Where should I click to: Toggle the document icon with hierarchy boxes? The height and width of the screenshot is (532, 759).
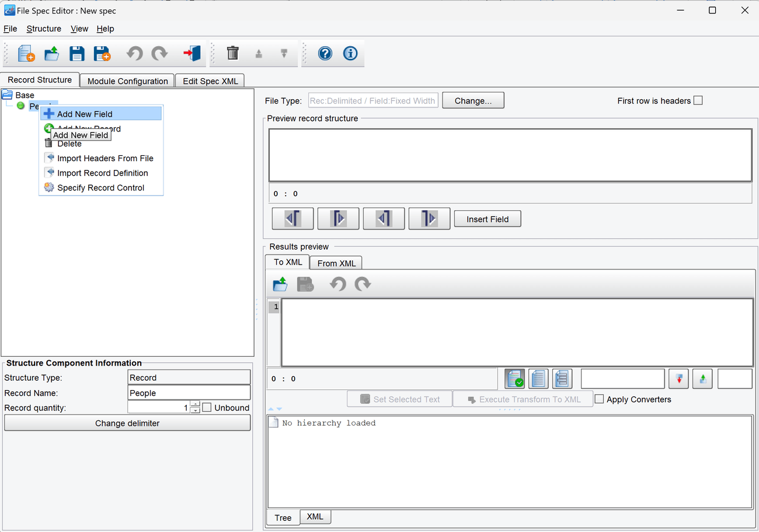pyautogui.click(x=562, y=378)
